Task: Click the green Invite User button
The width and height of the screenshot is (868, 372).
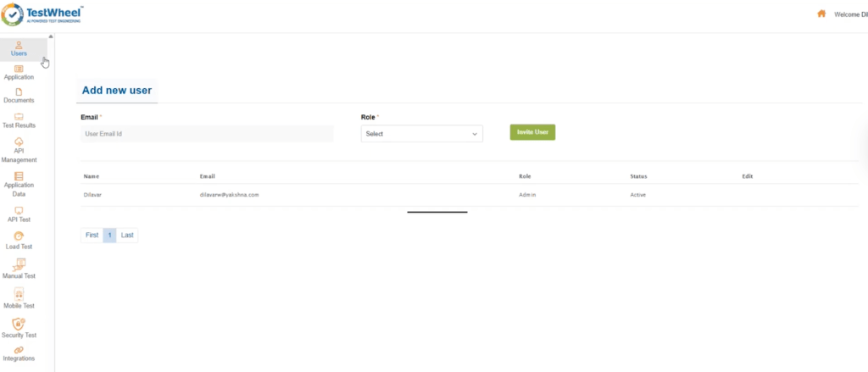Action: click(532, 132)
